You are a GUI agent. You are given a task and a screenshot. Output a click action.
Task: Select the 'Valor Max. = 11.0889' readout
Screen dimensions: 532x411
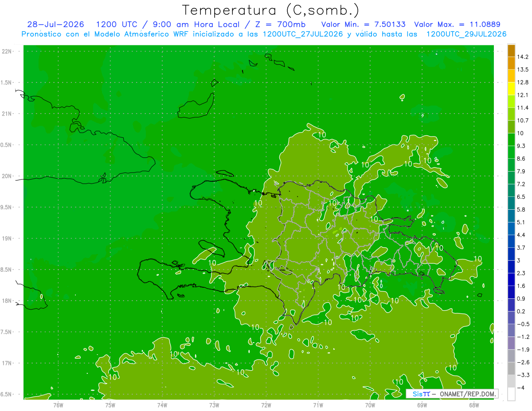[x=457, y=24]
